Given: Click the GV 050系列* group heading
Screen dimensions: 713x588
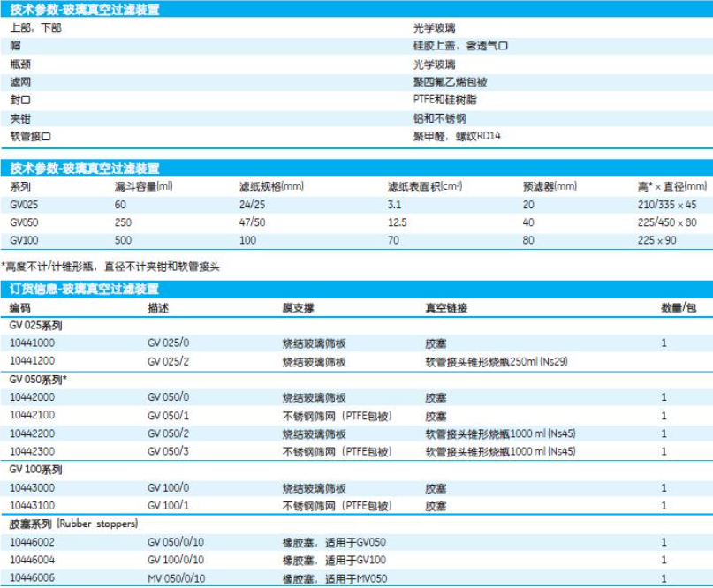Looking at the screenshot, I should click(38, 380).
